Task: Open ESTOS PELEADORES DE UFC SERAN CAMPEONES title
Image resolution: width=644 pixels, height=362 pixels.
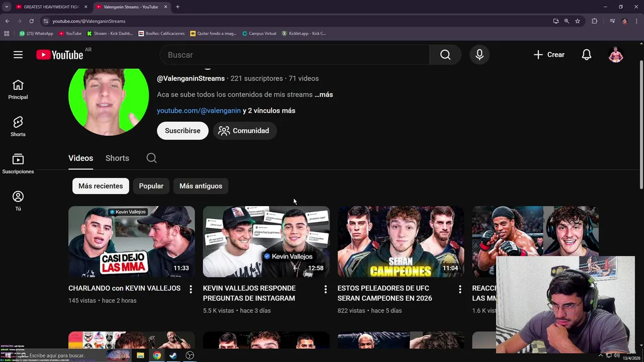Action: click(x=384, y=293)
